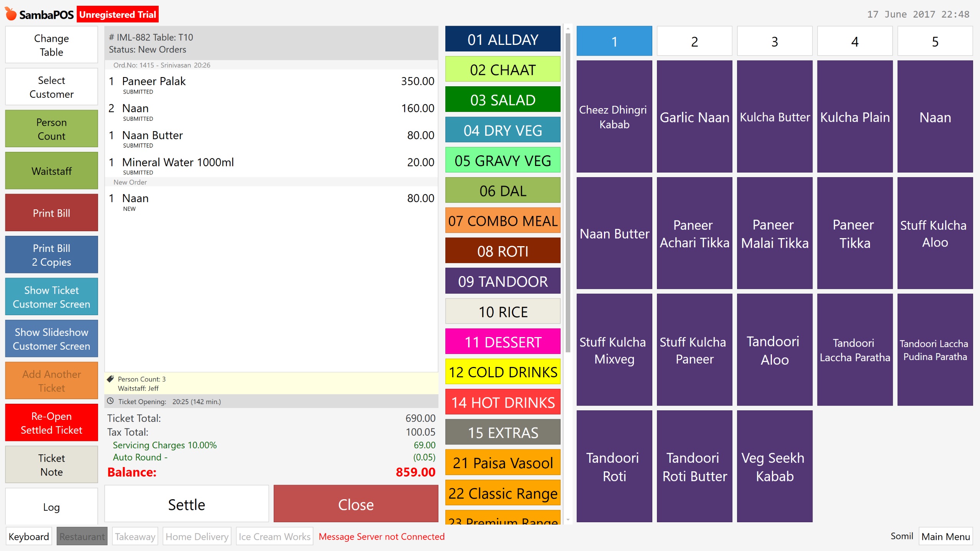Print bill in 2 copies

pyautogui.click(x=51, y=255)
